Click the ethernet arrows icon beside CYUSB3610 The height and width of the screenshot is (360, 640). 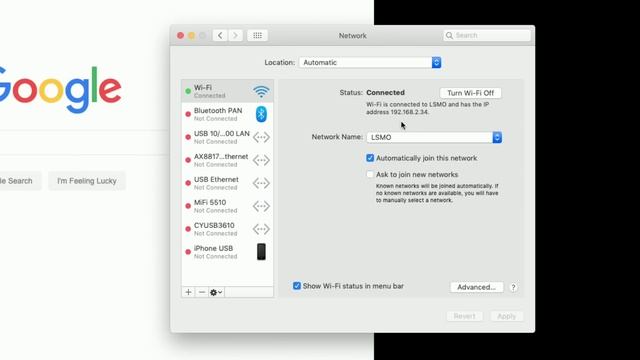click(261, 229)
